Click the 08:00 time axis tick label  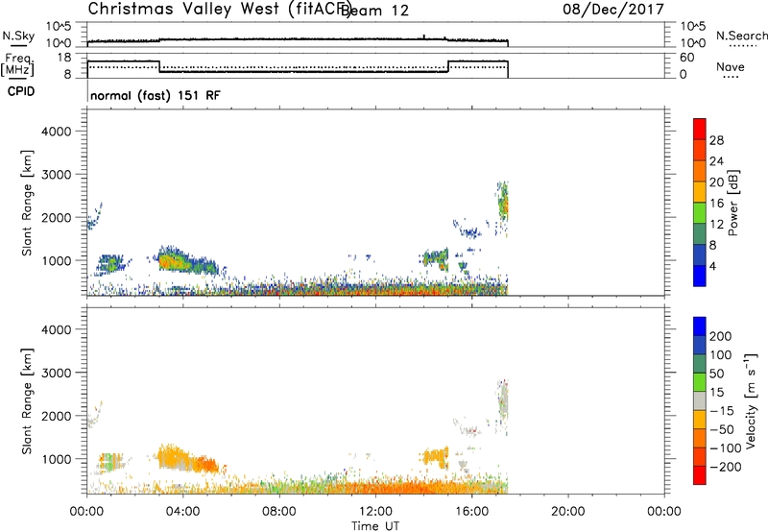click(x=278, y=512)
